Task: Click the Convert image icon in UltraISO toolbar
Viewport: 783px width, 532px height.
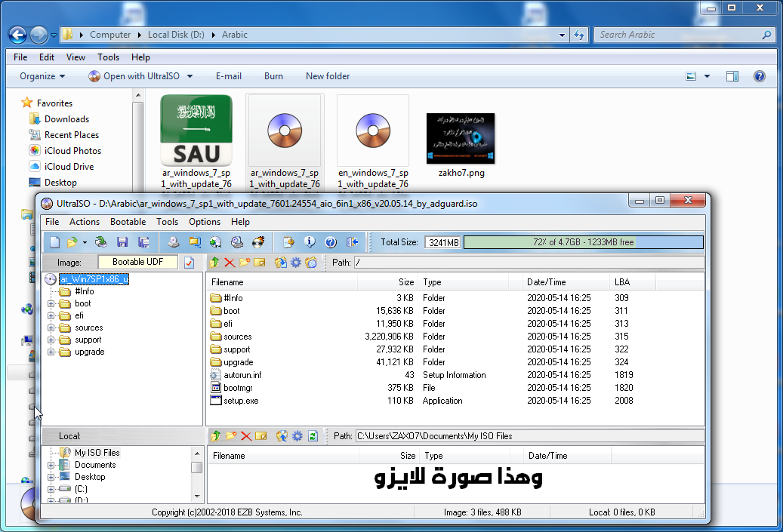Action: pyautogui.click(x=216, y=242)
